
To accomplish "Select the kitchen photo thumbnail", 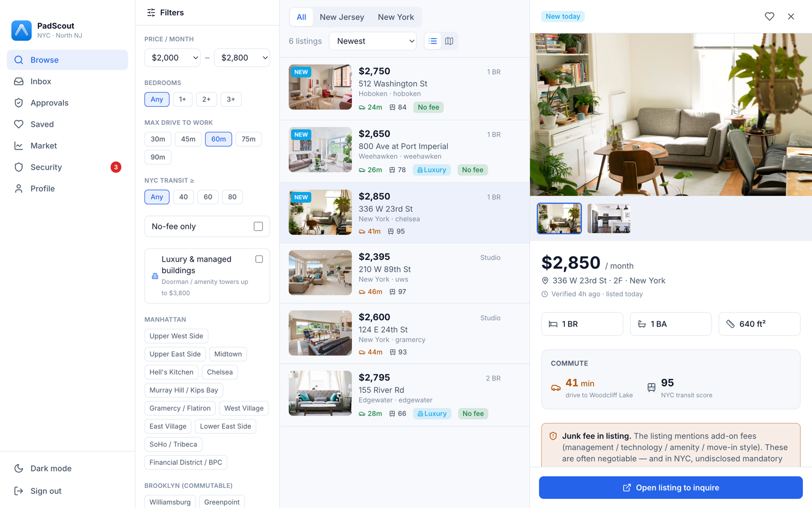I will click(609, 218).
